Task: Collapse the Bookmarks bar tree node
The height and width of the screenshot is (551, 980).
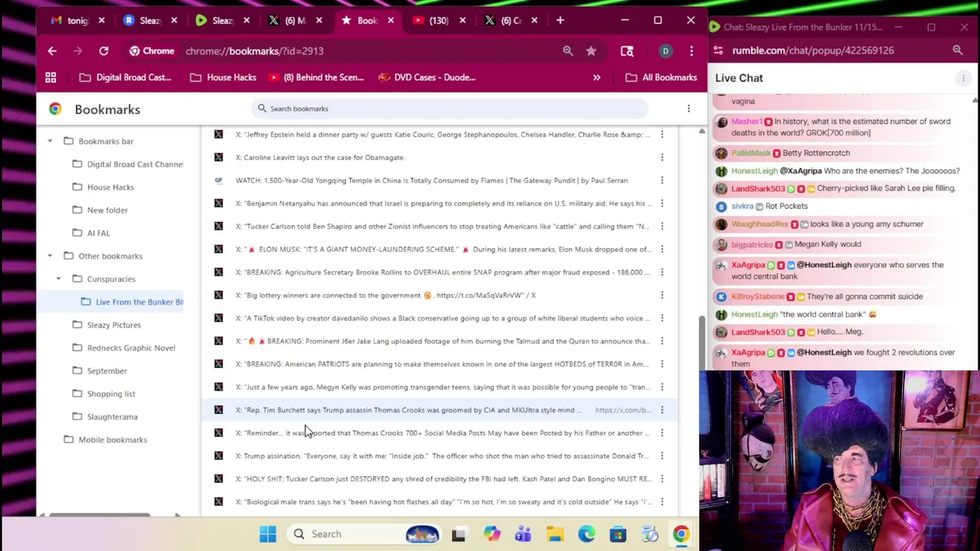Action: pos(50,141)
